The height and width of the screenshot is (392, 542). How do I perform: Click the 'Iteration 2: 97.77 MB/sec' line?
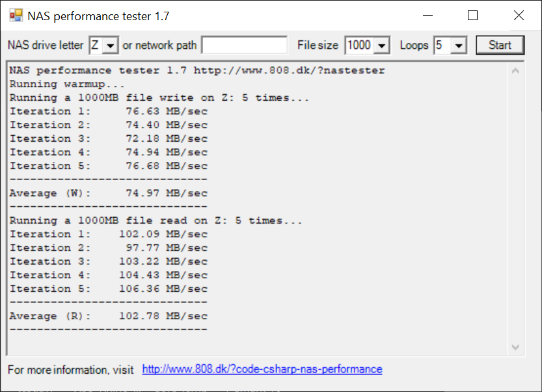tap(108, 248)
